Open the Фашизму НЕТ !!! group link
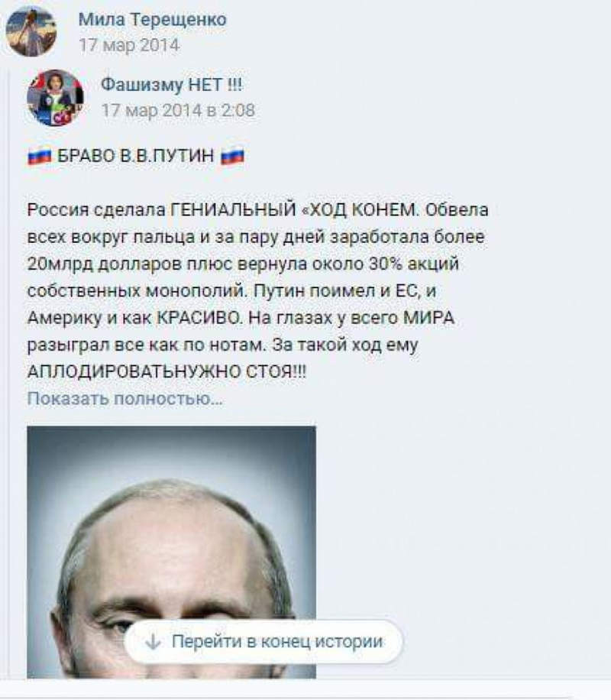 172,84
